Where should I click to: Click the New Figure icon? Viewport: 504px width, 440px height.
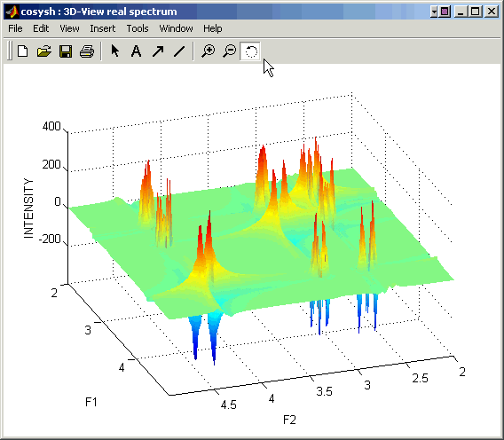23,51
